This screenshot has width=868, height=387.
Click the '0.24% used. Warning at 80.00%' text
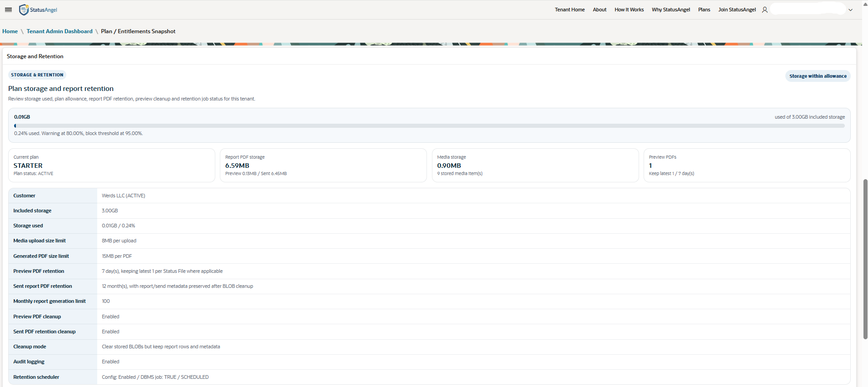click(79, 133)
